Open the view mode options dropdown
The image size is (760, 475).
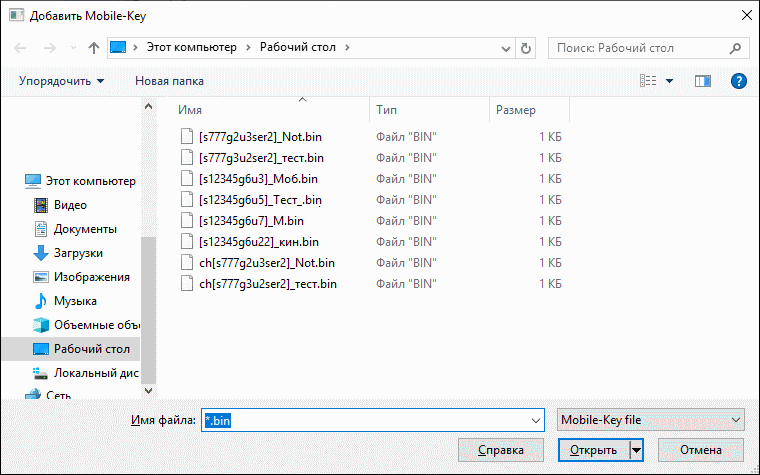coord(669,80)
